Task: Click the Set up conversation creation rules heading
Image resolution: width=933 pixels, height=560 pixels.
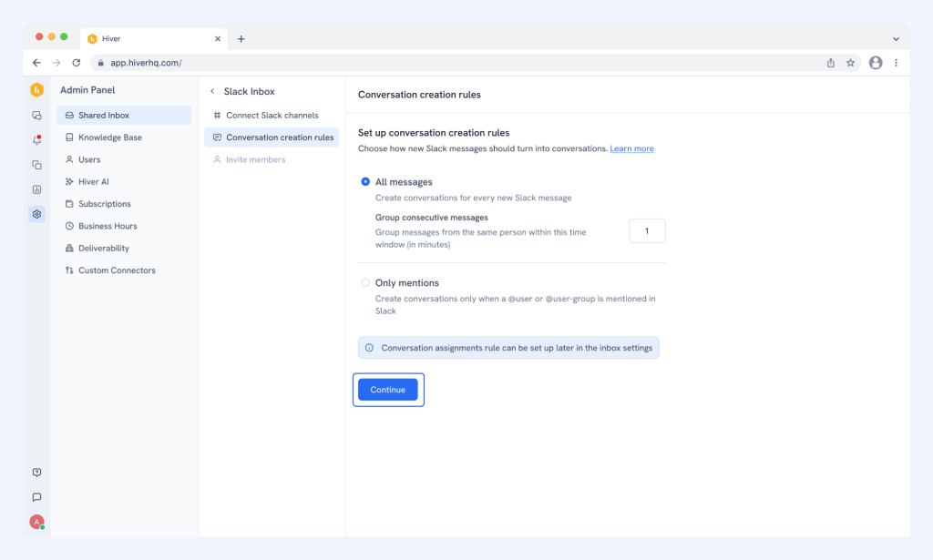Action: pos(434,133)
